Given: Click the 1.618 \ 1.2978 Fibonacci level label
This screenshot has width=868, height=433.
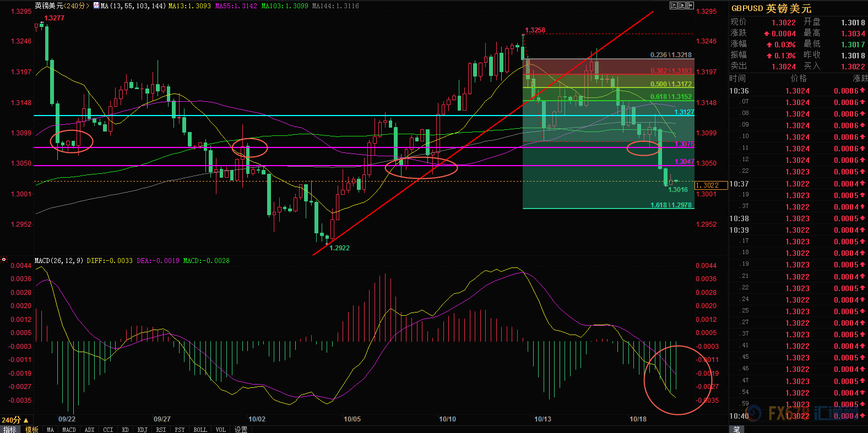Looking at the screenshot, I should (671, 205).
